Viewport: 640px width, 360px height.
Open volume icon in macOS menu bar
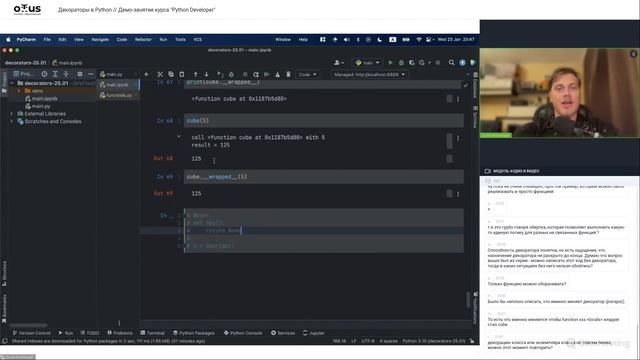click(346, 40)
